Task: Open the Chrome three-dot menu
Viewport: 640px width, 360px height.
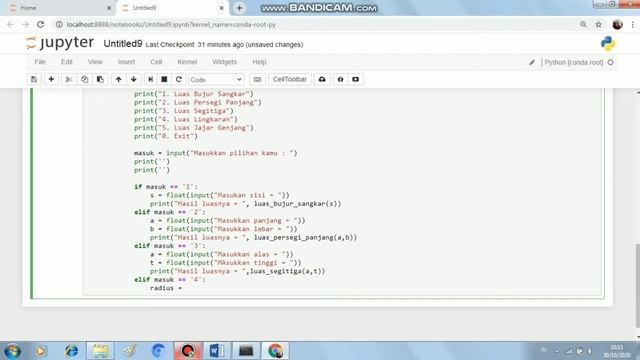Action: pos(633,24)
